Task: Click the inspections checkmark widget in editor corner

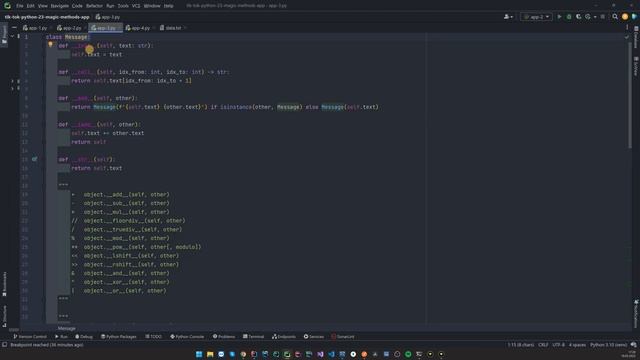Action: (627, 37)
